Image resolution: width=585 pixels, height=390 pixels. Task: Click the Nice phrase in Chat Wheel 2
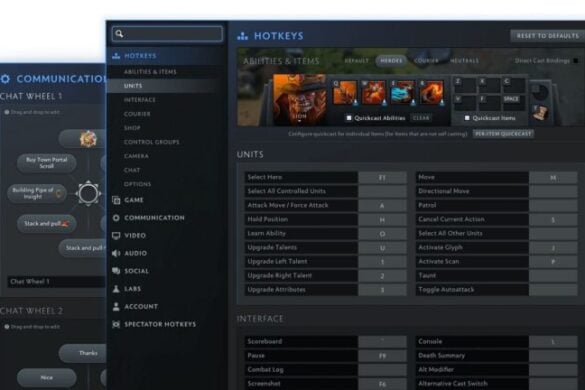point(47,378)
